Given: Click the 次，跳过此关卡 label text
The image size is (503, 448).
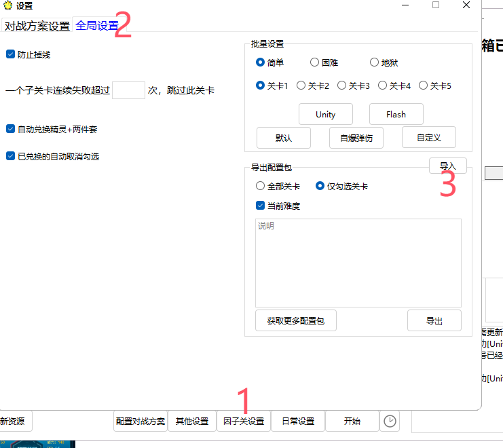Looking at the screenshot, I should (181, 90).
